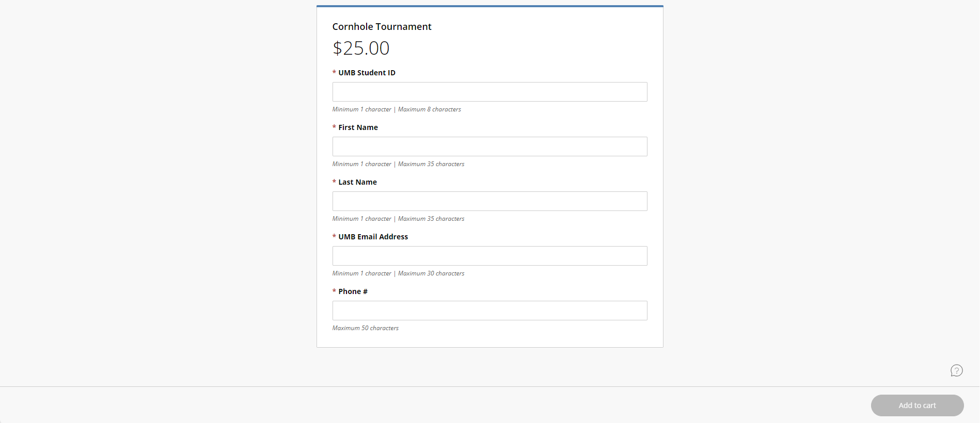Screen dimensions: 980x423
Task: Select the Last Name input field
Action: (x=489, y=201)
